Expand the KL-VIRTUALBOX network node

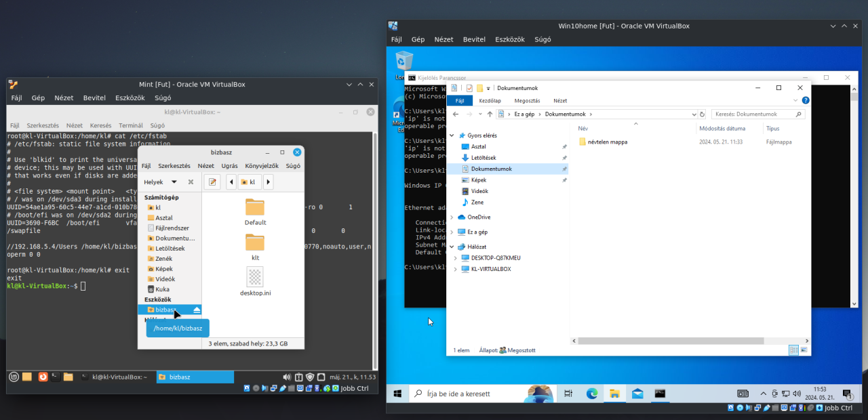[x=456, y=269]
